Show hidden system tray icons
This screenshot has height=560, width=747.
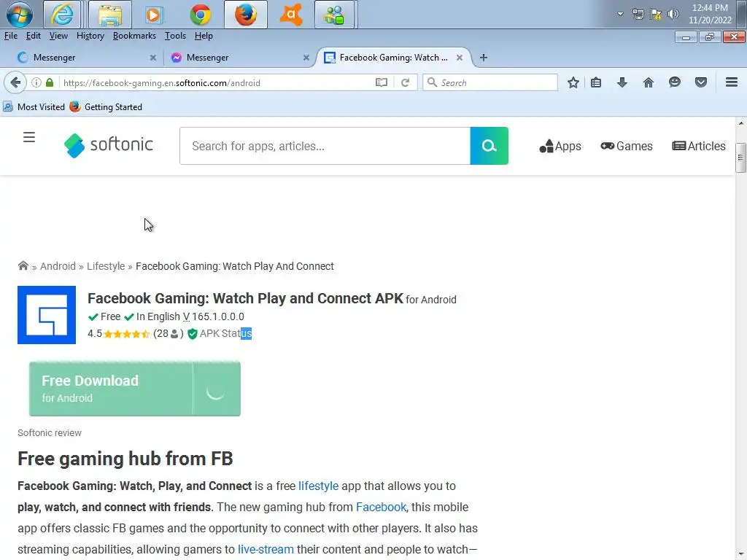[x=620, y=14]
